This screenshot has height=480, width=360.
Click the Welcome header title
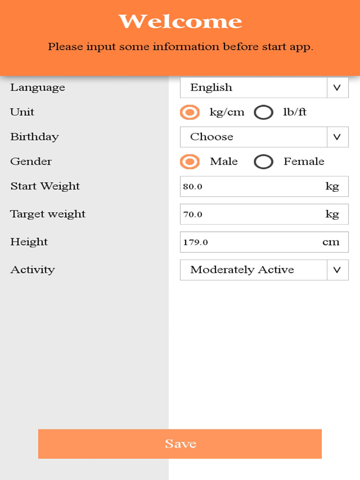tap(180, 22)
